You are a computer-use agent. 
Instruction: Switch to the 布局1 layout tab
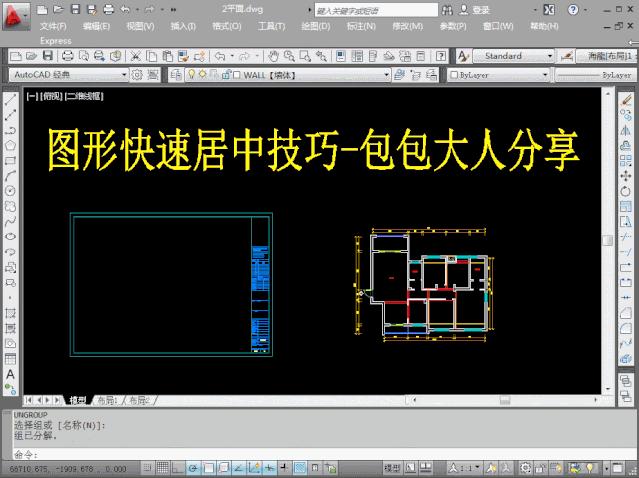pyautogui.click(x=107, y=400)
